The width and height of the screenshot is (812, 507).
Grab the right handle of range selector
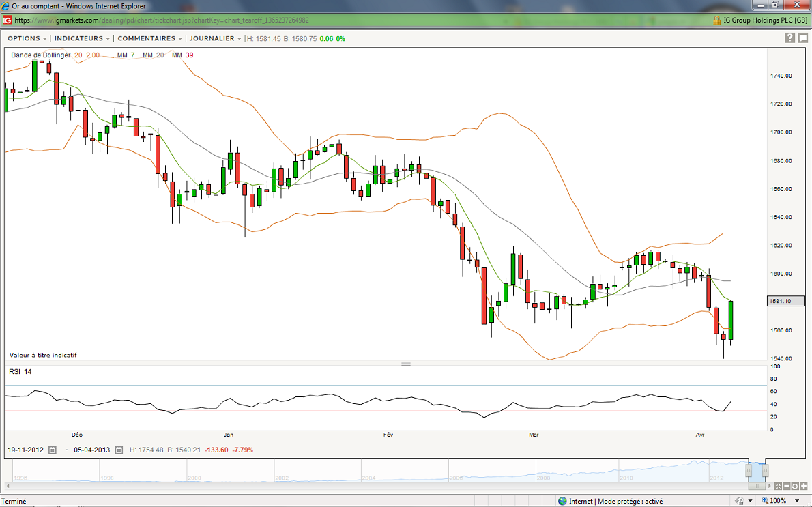pyautogui.click(x=766, y=470)
